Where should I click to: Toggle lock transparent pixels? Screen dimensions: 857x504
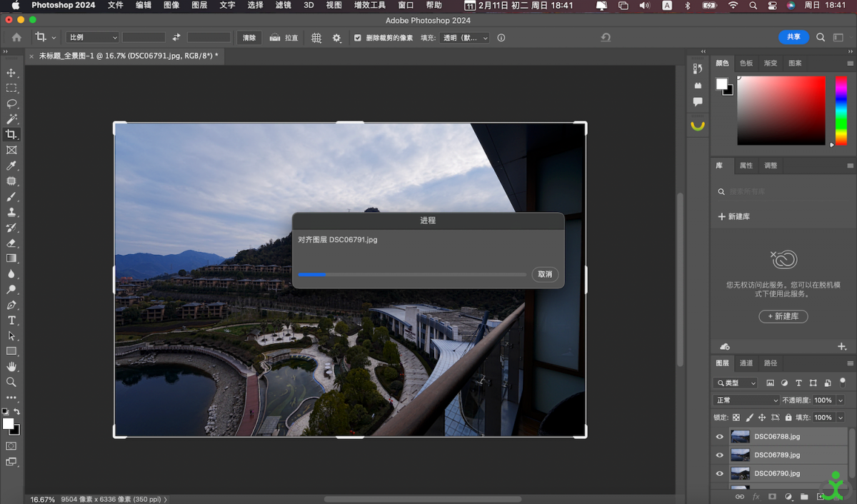tap(736, 418)
